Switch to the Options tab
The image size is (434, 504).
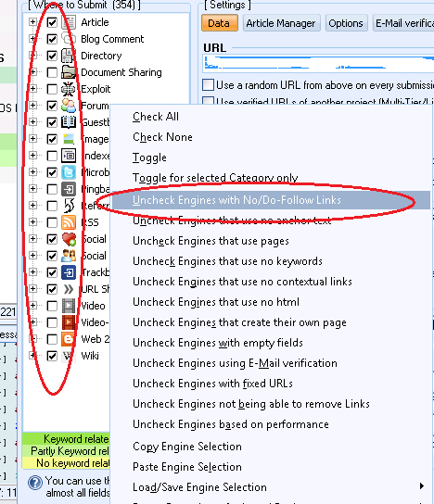click(x=346, y=23)
